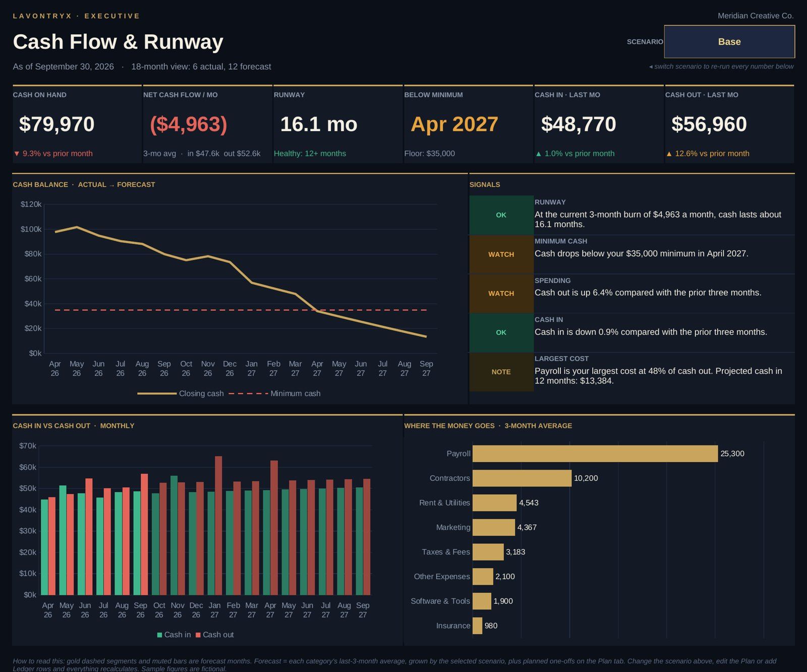Click the Cash in legend swatch
This screenshot has height=672, width=807.
[159, 635]
